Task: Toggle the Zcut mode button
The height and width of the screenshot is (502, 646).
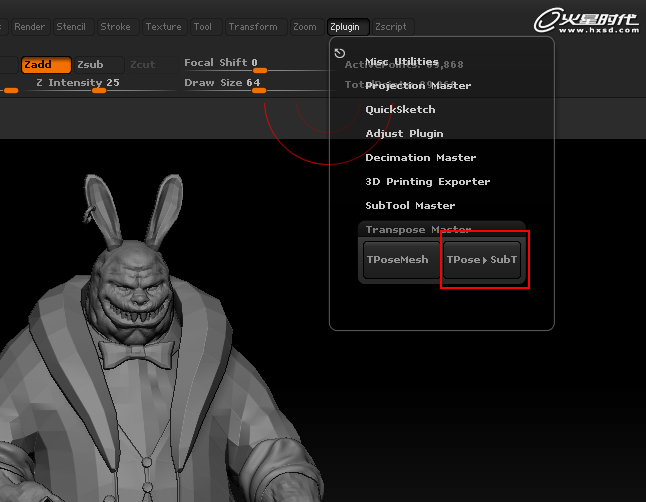Action: (x=151, y=65)
